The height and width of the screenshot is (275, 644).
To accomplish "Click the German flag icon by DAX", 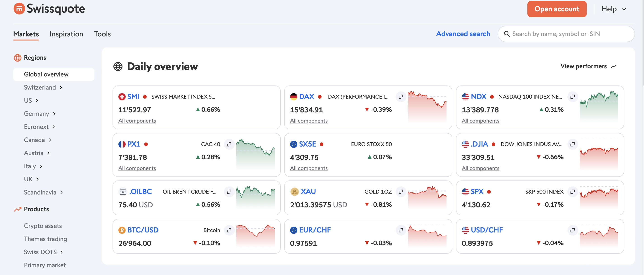I will (294, 97).
